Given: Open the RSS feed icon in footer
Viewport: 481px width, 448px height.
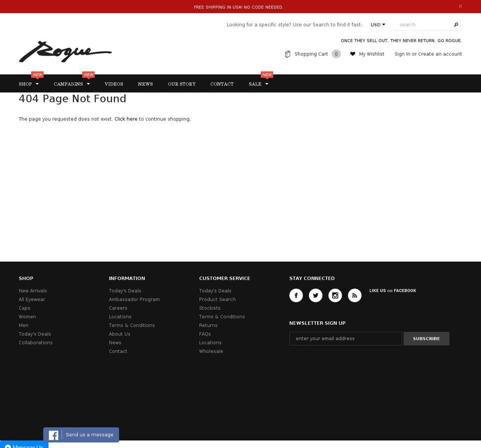Looking at the screenshot, I should [x=355, y=295].
